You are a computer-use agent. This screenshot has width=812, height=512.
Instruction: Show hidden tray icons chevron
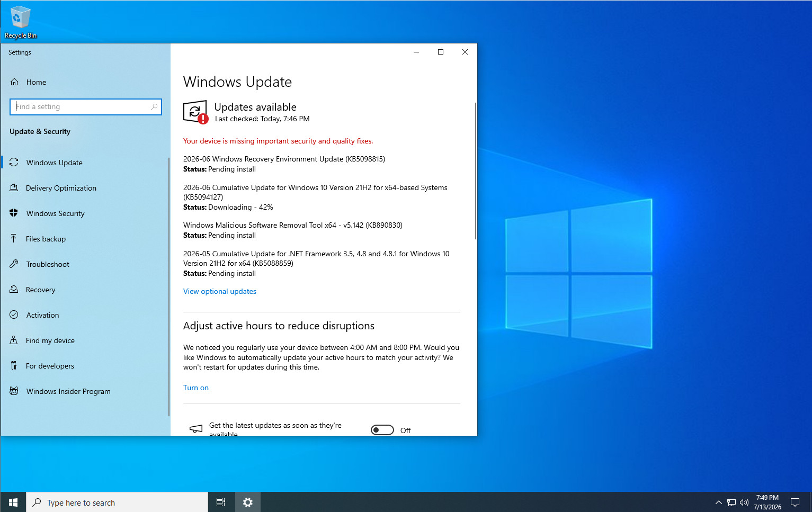(x=718, y=502)
